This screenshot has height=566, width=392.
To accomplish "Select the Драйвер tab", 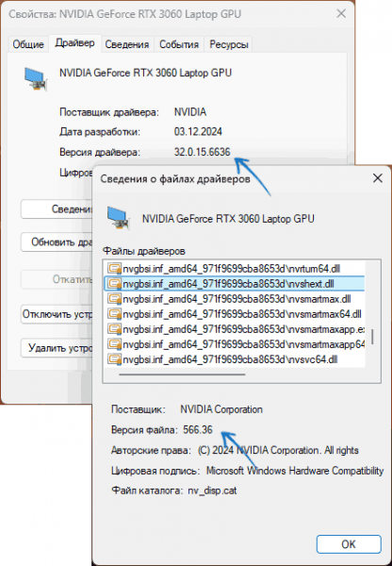I will (74, 43).
